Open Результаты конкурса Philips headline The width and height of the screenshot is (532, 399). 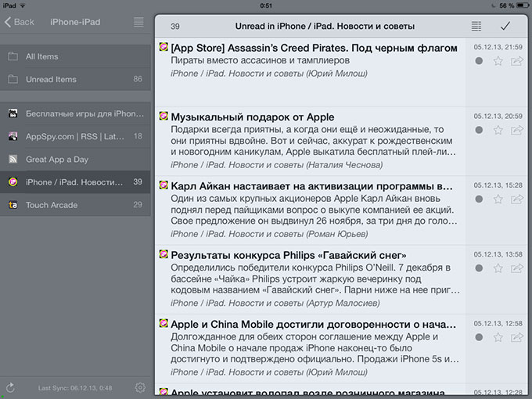pyautogui.click(x=289, y=255)
